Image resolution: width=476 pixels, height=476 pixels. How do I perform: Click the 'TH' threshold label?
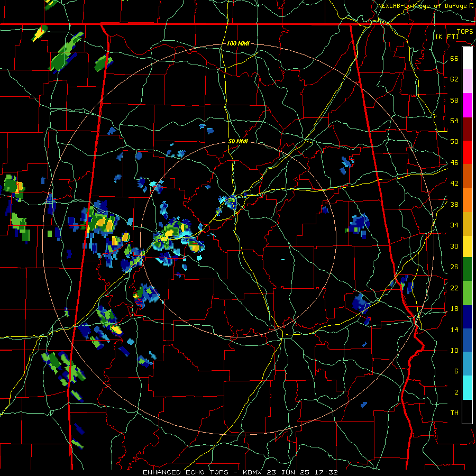pos(454,413)
